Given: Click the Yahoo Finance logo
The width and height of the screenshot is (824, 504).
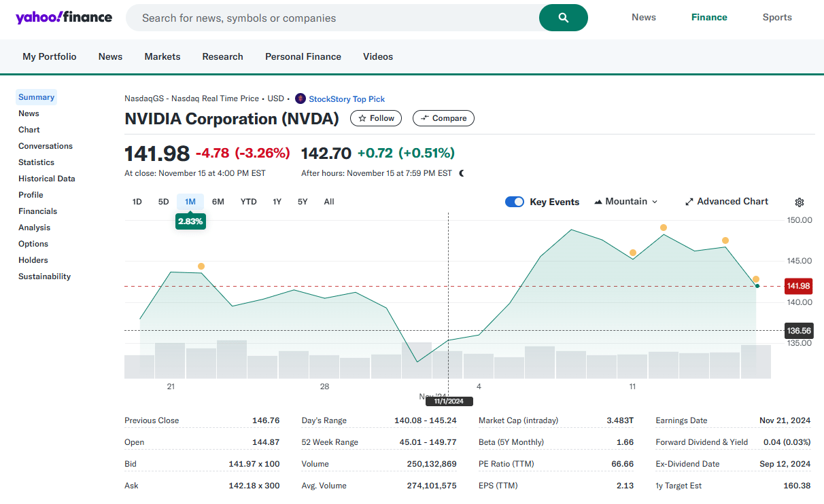Looking at the screenshot, I should point(64,18).
